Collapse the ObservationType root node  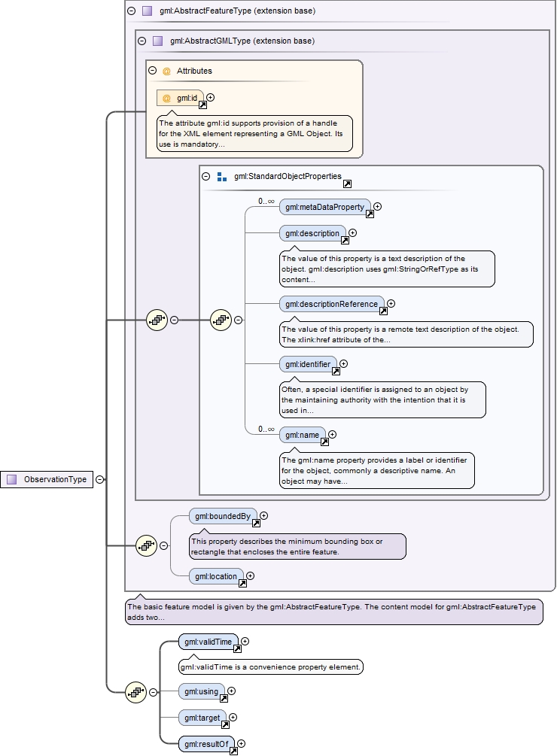click(x=99, y=479)
